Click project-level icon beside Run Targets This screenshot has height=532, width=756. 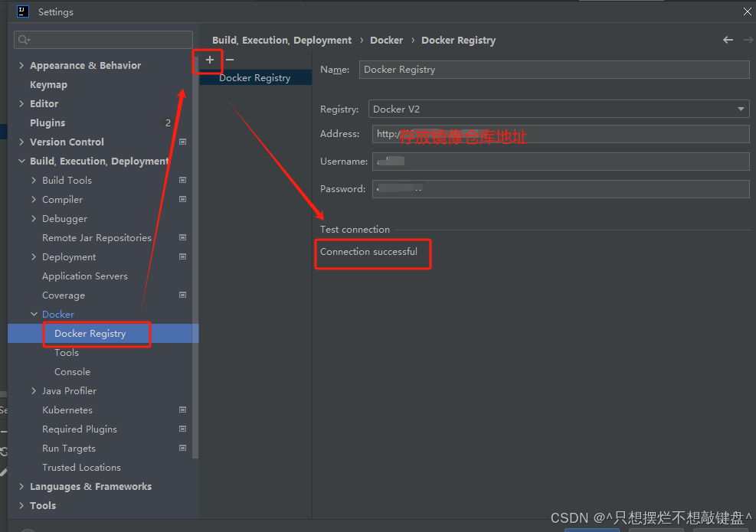pyautogui.click(x=183, y=448)
